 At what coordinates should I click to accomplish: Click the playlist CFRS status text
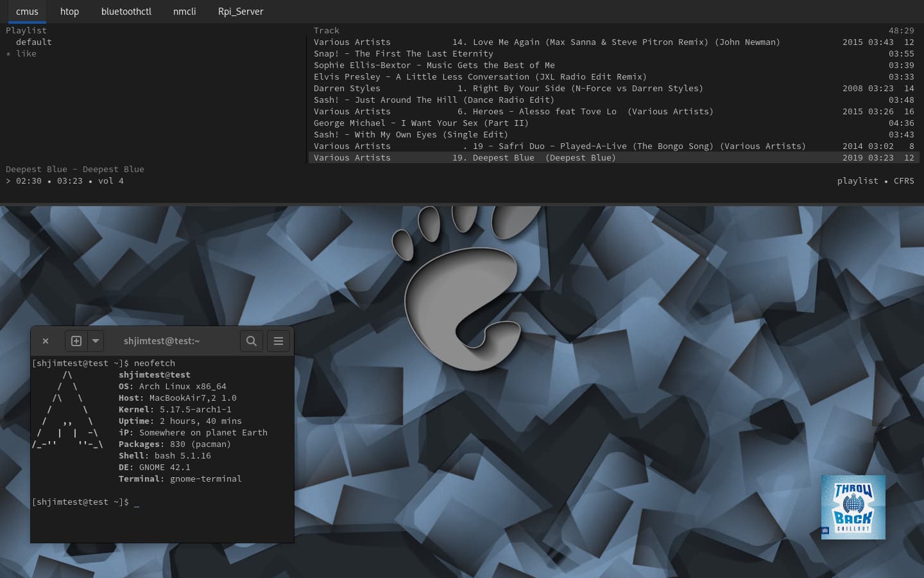(876, 181)
